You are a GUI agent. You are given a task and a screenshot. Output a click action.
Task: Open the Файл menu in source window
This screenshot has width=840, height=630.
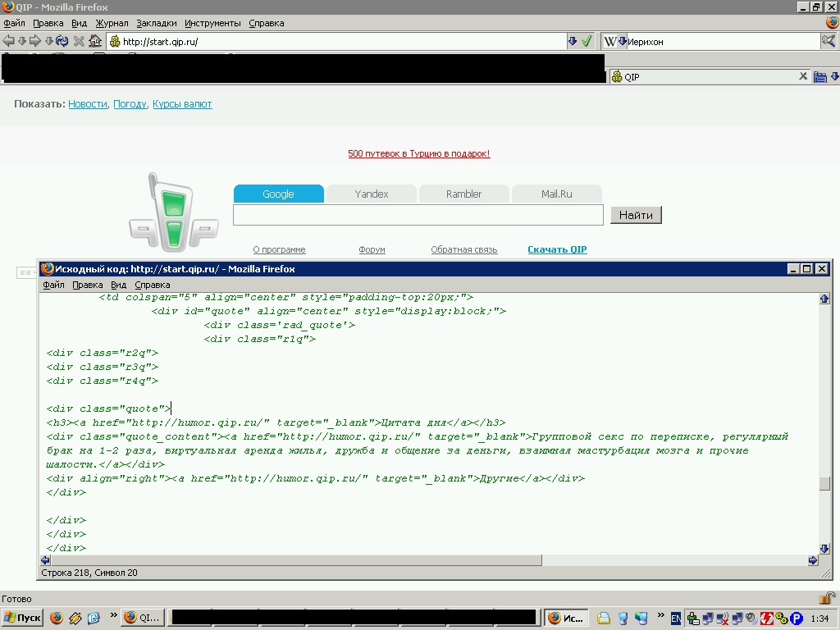click(53, 285)
